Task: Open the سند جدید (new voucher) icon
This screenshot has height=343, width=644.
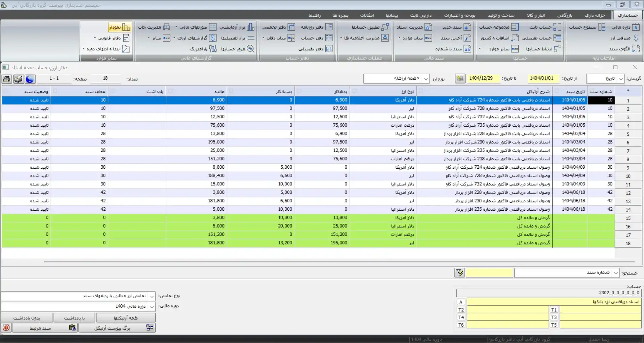Action: coord(467,27)
